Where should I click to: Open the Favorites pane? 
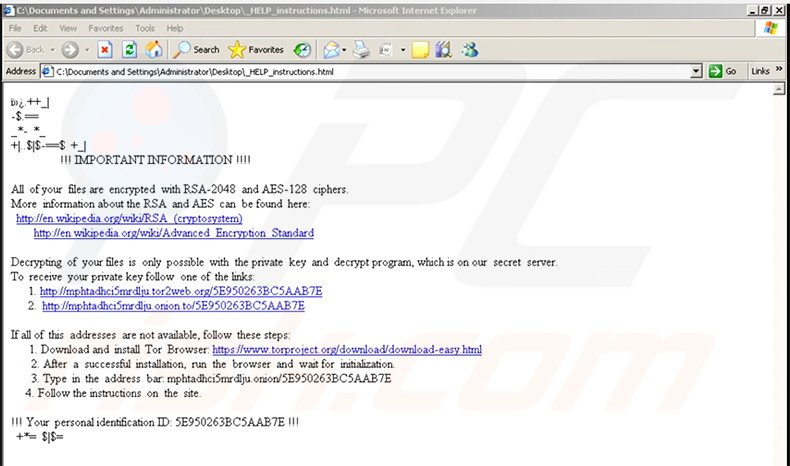pos(256,49)
